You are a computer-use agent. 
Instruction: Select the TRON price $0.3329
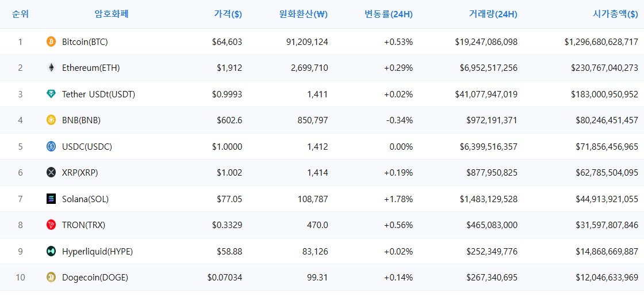[227, 225]
